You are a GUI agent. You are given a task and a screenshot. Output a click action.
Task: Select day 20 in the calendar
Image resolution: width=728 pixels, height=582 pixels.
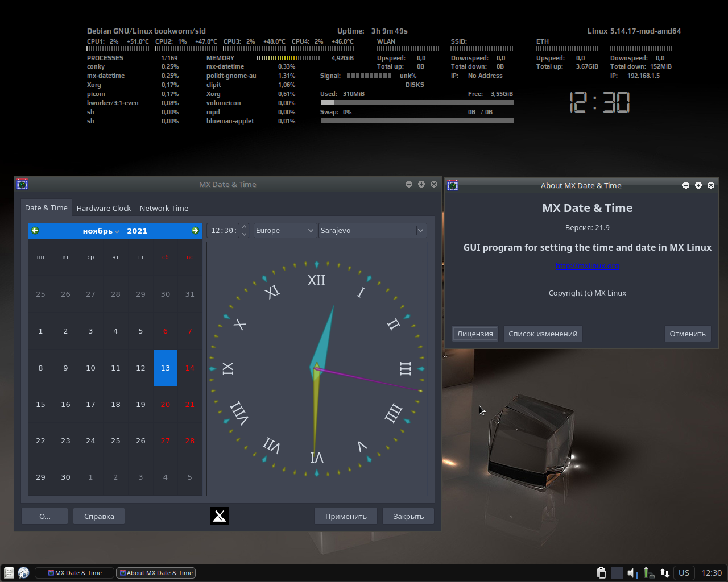click(x=166, y=404)
